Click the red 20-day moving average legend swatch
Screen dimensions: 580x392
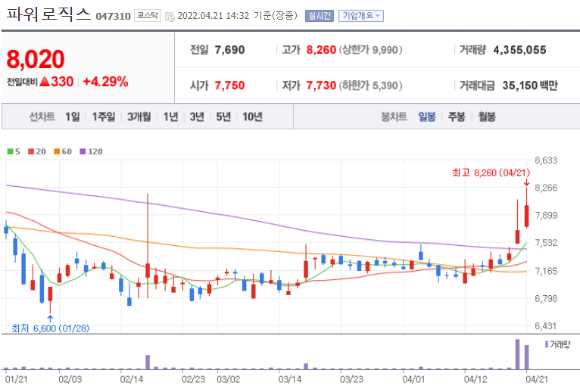[31, 151]
